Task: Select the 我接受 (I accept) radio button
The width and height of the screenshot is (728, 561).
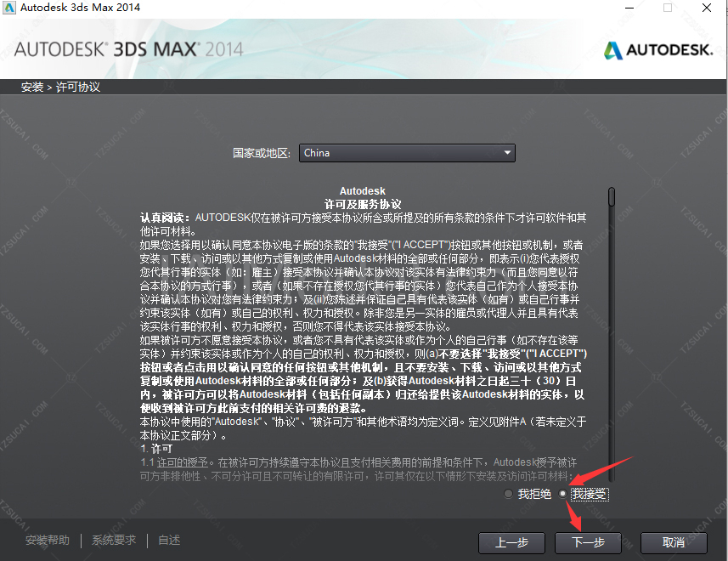Action: pyautogui.click(x=562, y=494)
